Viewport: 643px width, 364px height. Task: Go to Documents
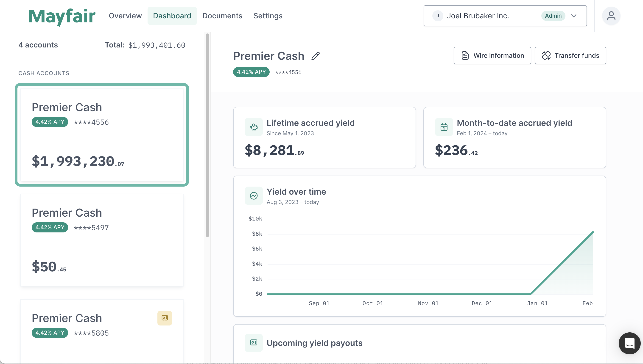tap(222, 16)
